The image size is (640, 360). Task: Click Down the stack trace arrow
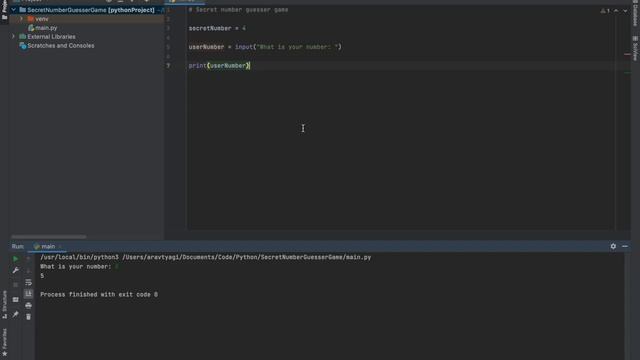pos(28,271)
